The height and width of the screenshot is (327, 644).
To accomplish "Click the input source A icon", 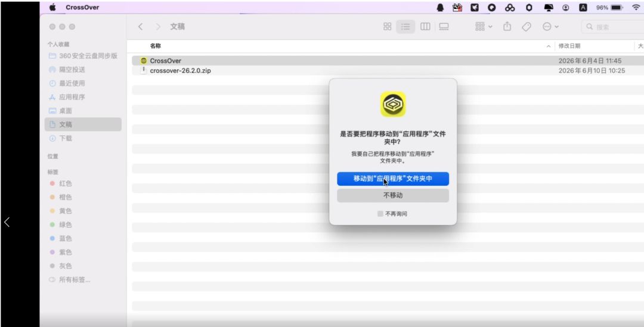I will [583, 7].
